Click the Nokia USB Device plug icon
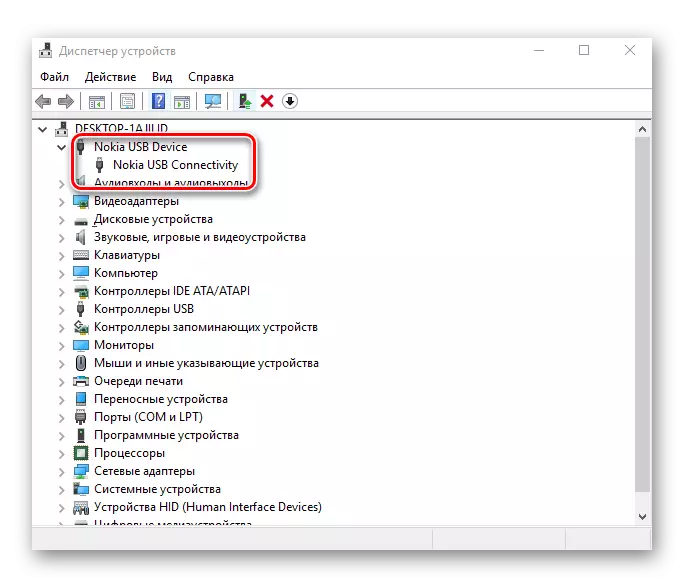Screen dimensions: 684x583 (x=81, y=147)
